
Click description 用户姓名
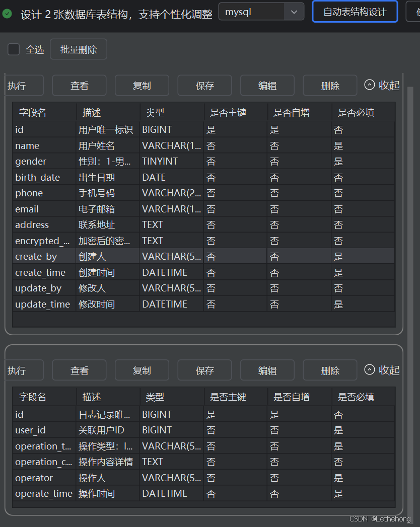tap(97, 145)
